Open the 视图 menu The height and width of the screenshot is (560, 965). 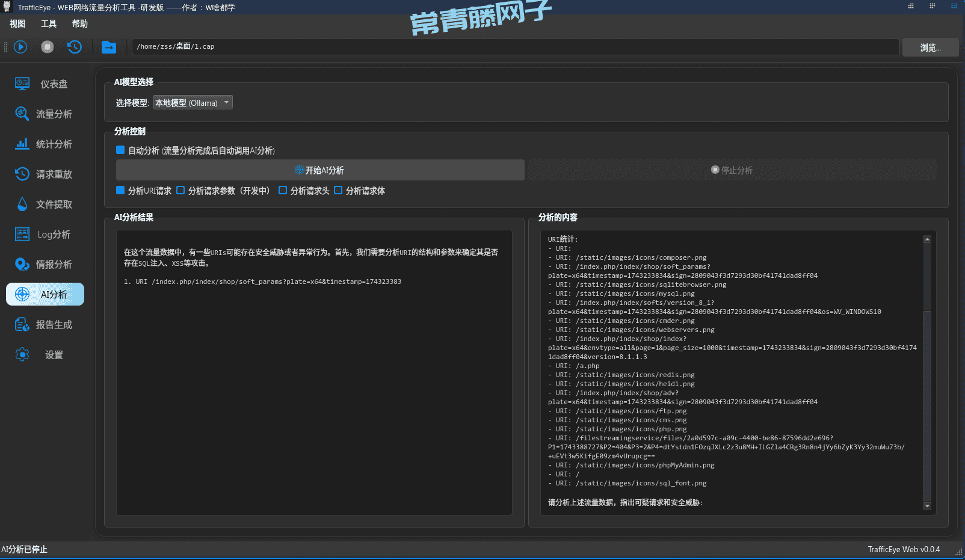point(17,24)
